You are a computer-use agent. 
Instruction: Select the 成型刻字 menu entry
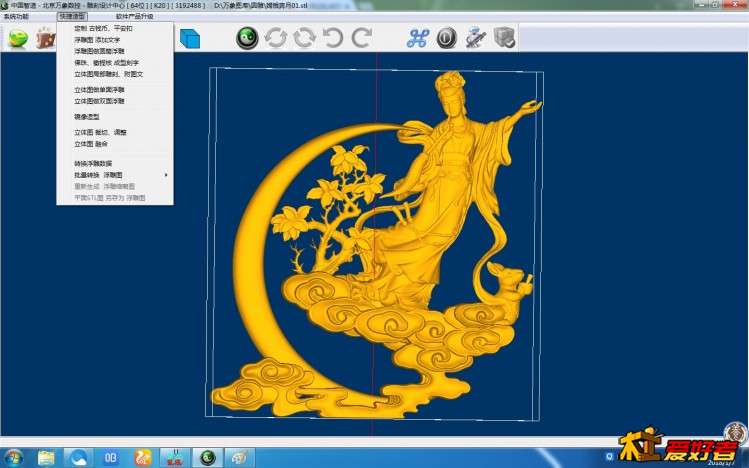(x=107, y=63)
